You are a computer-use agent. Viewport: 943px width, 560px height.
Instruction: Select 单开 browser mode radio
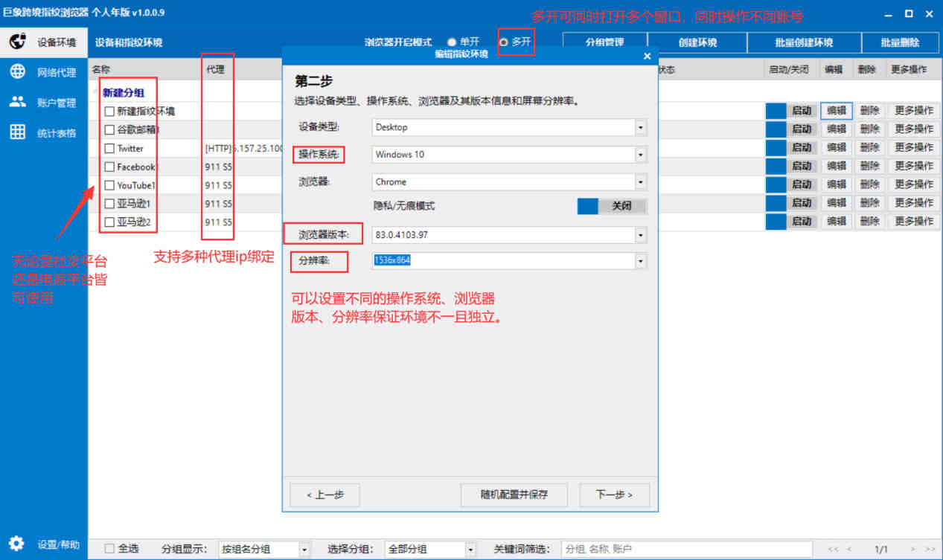coord(451,42)
